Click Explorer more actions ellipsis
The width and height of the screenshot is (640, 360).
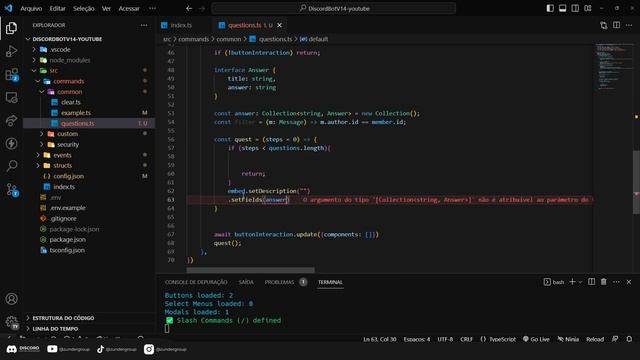point(144,25)
